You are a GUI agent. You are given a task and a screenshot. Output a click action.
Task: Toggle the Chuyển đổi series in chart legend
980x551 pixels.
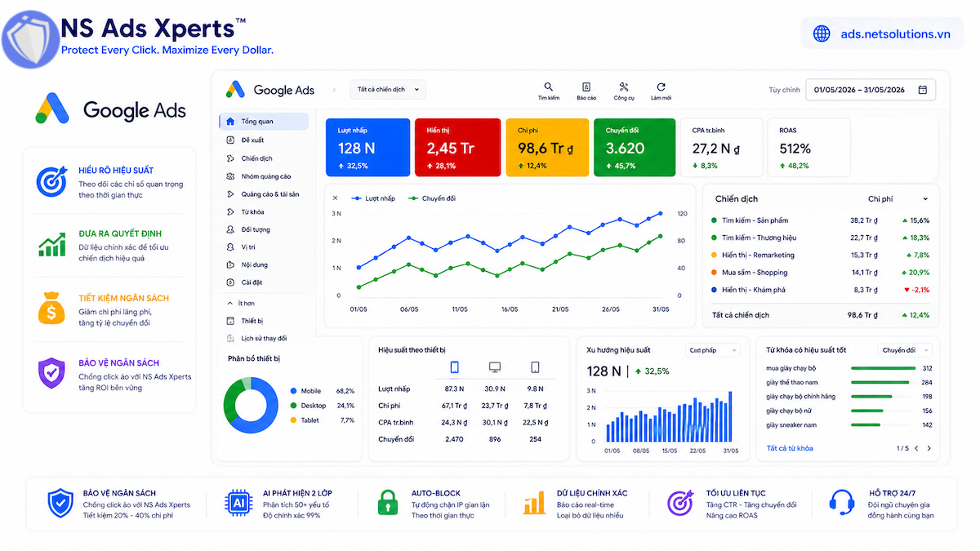click(x=432, y=198)
